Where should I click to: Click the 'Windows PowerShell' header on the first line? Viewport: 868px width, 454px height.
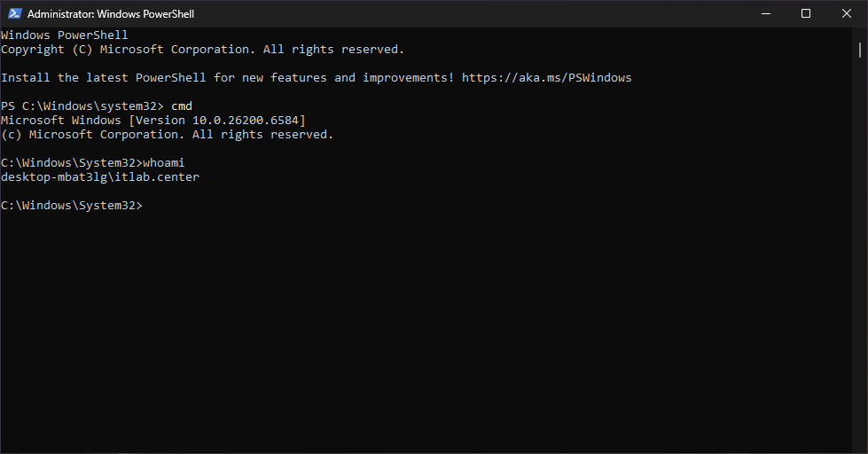coord(64,35)
